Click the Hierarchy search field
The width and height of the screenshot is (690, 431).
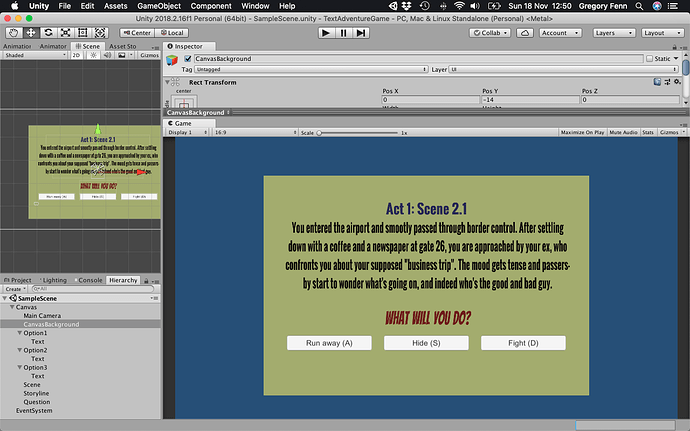click(92, 289)
